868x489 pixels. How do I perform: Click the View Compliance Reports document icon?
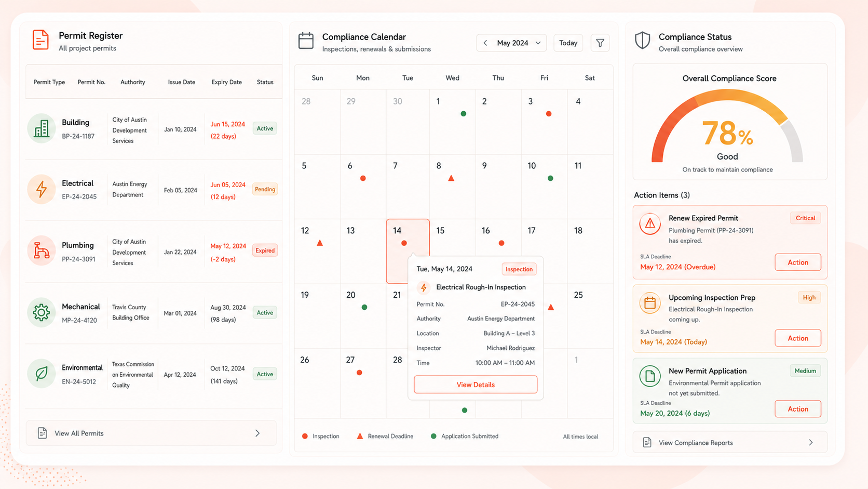pyautogui.click(x=647, y=442)
